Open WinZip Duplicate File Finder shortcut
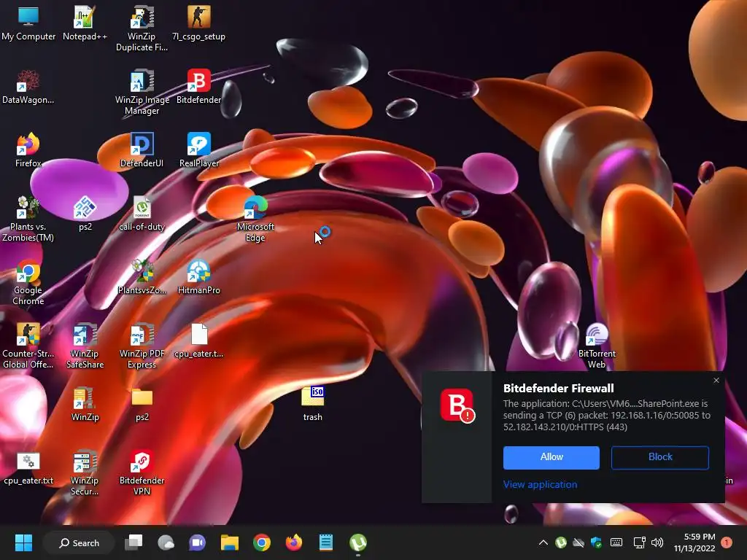747x560 pixels. point(142,28)
